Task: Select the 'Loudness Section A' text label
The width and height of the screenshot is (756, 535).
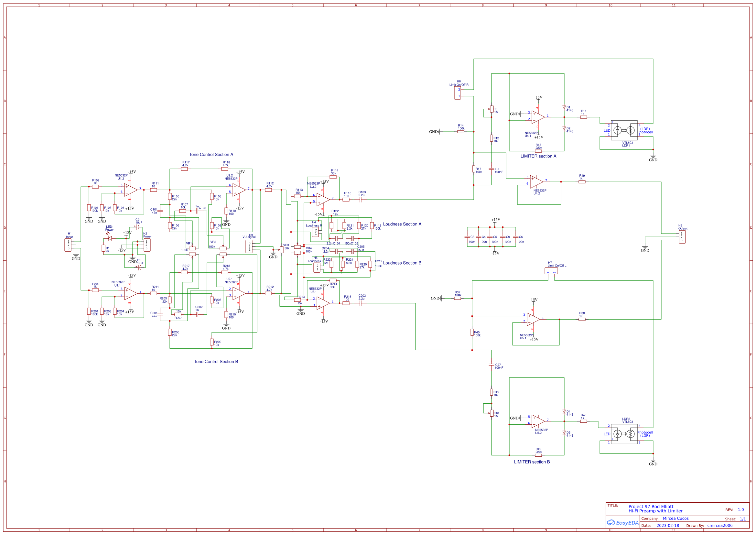Action: pyautogui.click(x=402, y=224)
